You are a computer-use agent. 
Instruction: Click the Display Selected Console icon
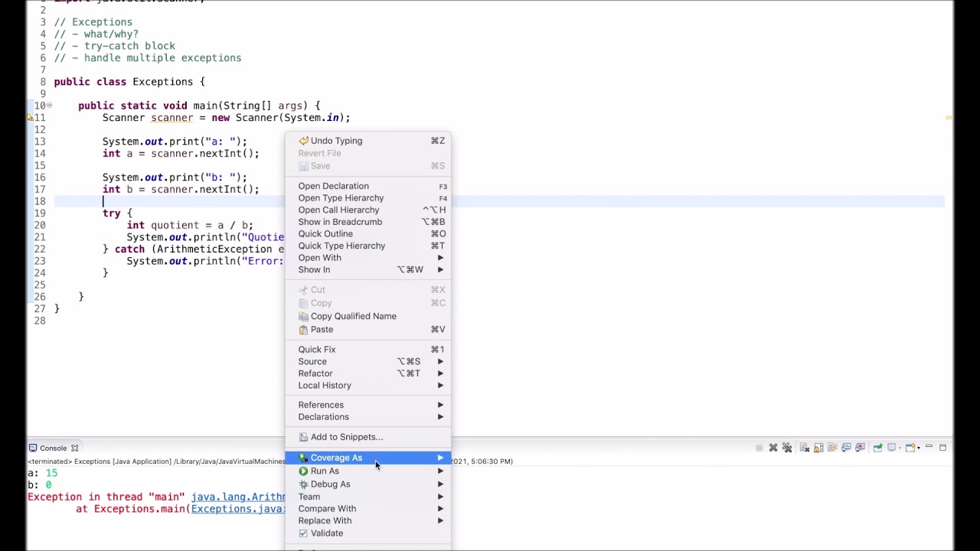pos(892,448)
